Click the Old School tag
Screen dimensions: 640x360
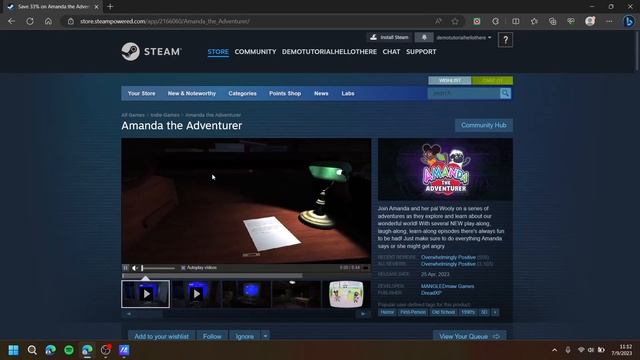click(x=443, y=312)
